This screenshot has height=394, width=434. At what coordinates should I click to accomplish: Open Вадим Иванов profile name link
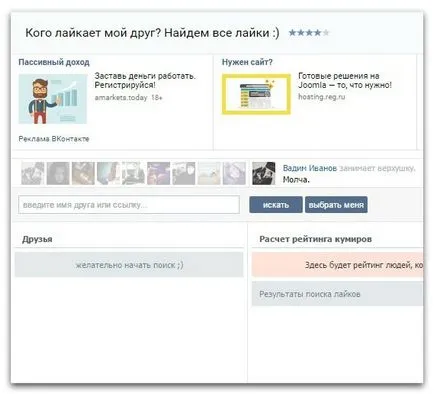click(310, 168)
